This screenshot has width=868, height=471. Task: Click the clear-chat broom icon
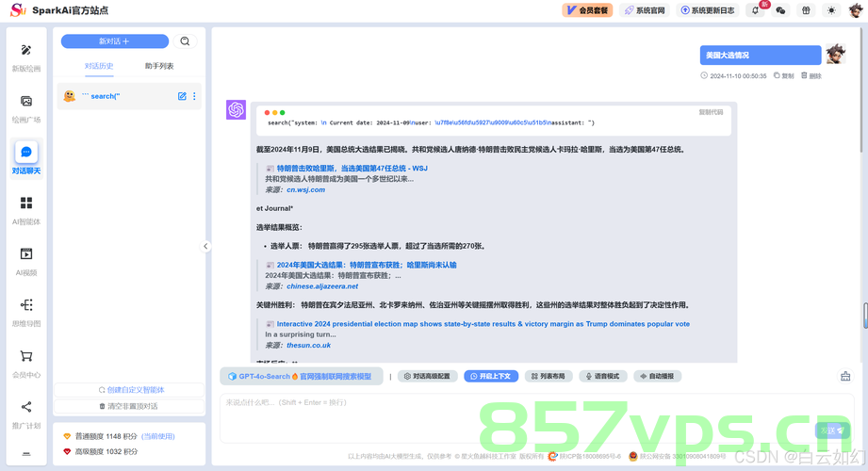[x=845, y=377]
